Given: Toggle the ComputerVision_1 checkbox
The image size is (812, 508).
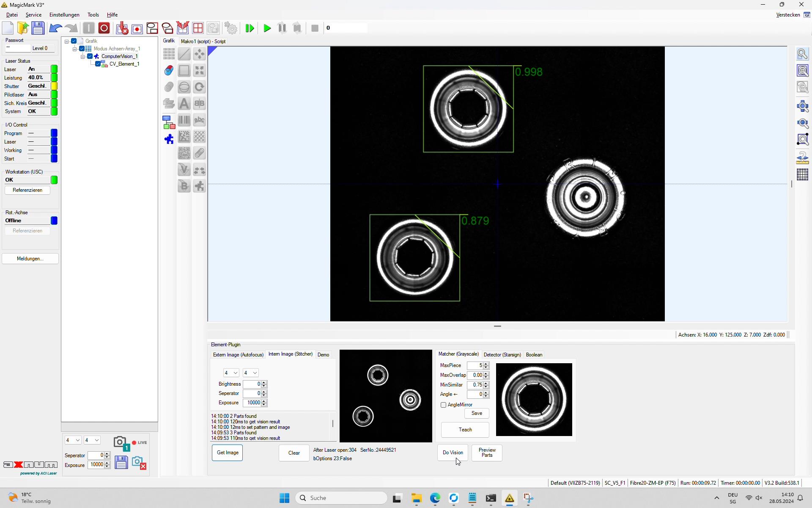Looking at the screenshot, I should 90,56.
